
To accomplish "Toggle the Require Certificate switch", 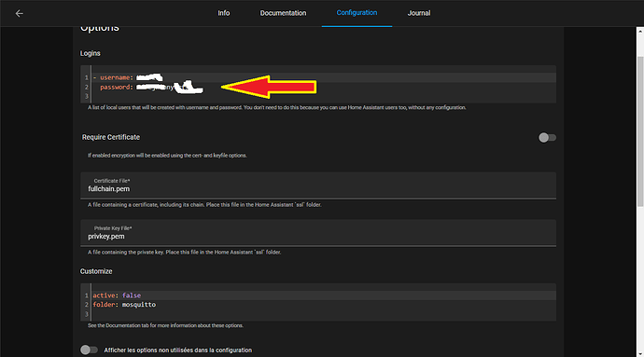I will pyautogui.click(x=547, y=137).
